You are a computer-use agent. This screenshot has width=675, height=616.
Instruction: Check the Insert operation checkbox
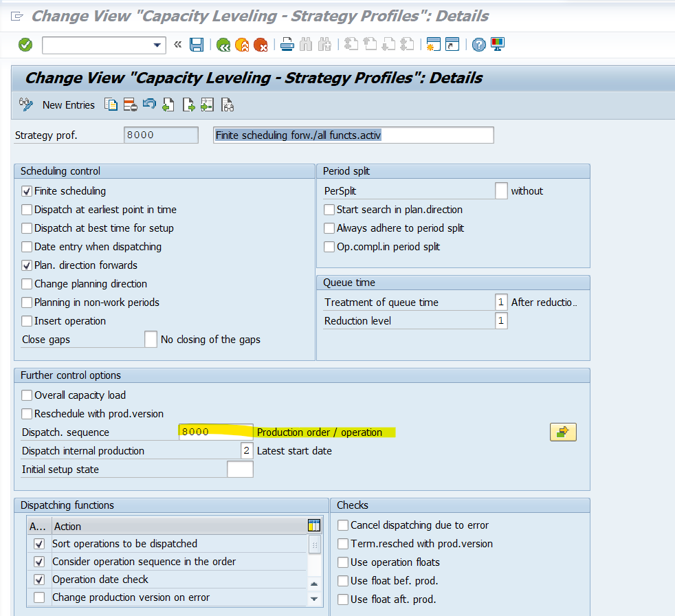click(x=27, y=321)
